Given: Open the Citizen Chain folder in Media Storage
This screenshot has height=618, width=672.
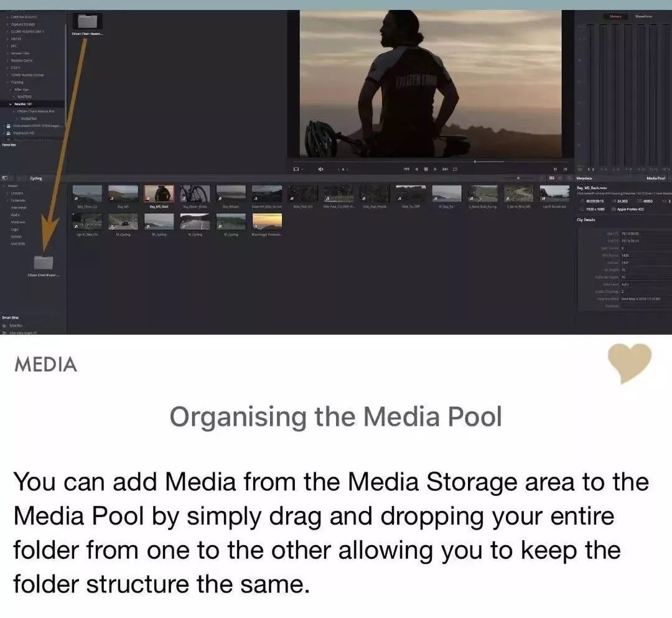Looking at the screenshot, I should 88,21.
